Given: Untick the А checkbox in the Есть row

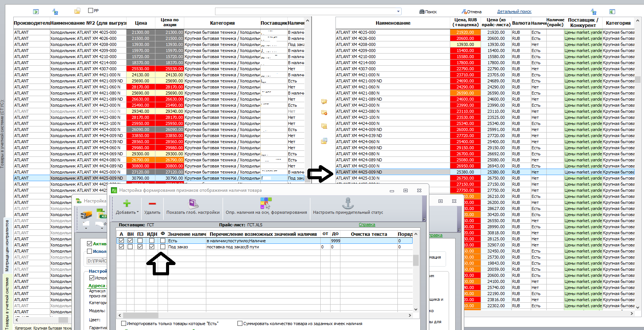Looking at the screenshot, I should pos(122,241).
